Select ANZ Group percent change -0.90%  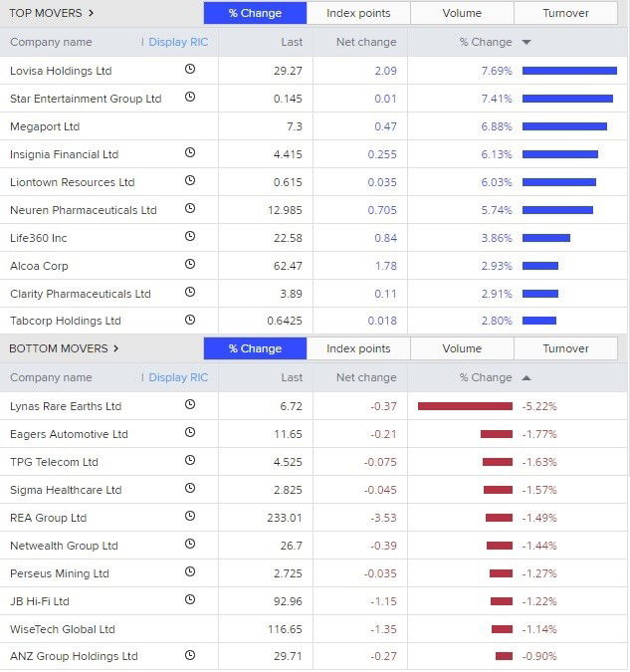(x=539, y=656)
